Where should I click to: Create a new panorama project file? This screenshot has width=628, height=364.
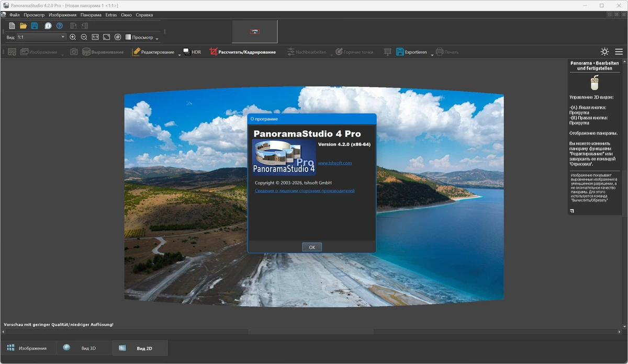pos(12,26)
